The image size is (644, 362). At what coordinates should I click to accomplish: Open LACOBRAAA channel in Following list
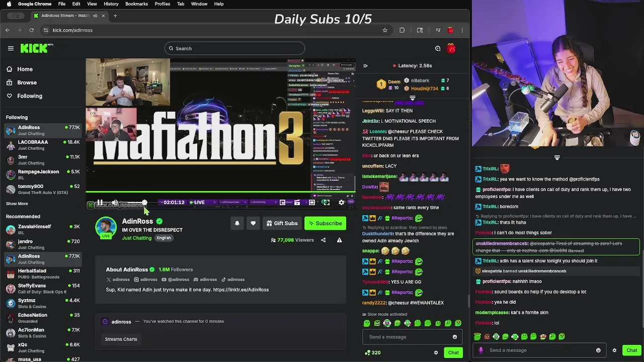(43, 145)
